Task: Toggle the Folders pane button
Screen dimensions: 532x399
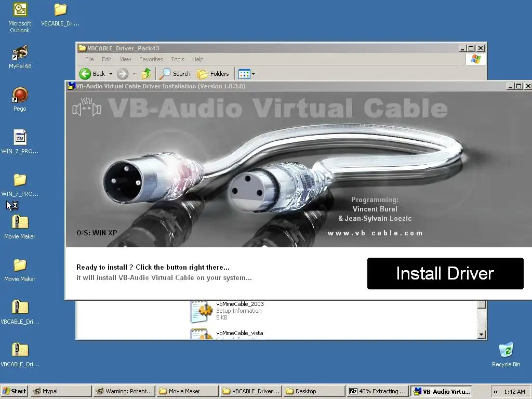Action: (x=213, y=74)
